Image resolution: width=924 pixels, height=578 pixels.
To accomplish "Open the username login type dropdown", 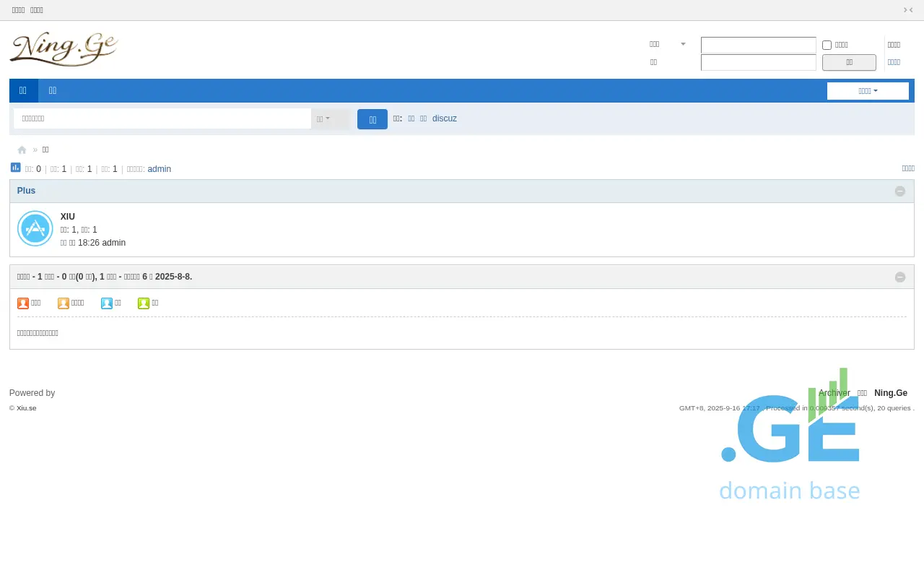I will pos(668,45).
